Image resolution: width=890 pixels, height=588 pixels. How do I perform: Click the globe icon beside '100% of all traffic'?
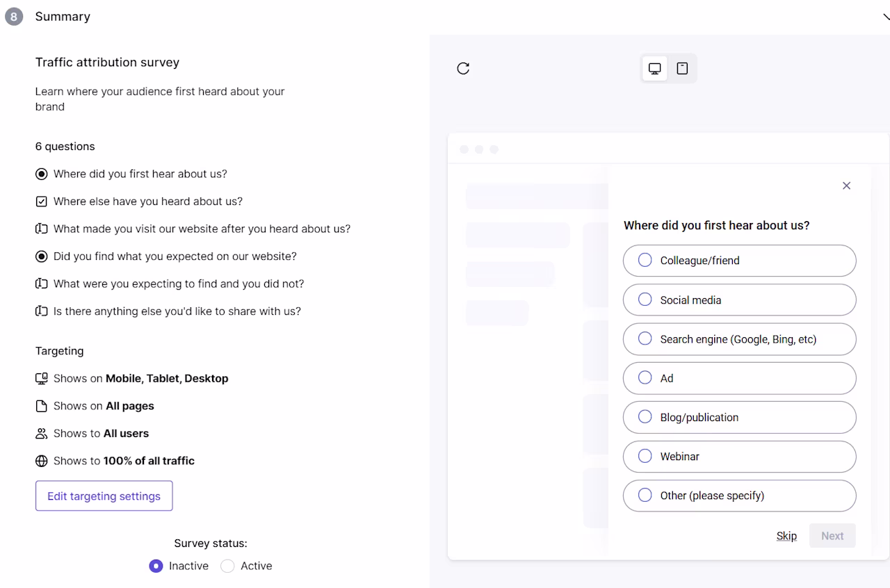point(42,461)
